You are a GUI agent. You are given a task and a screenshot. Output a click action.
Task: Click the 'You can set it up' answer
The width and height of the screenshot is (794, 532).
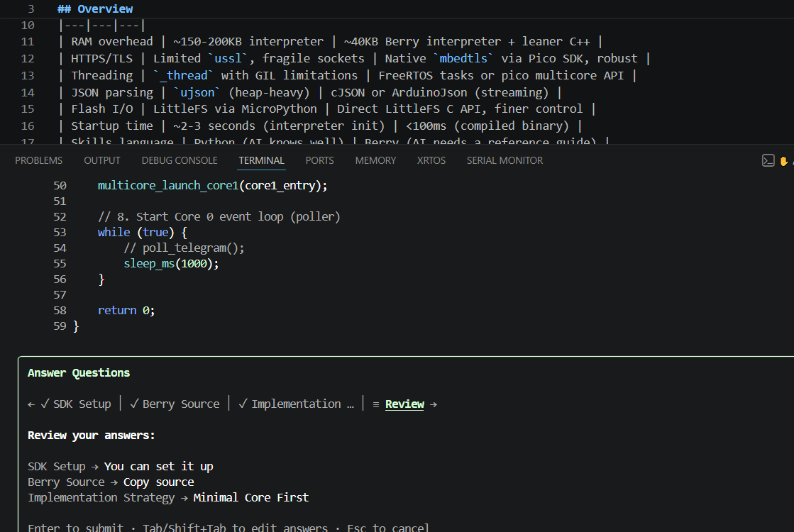(158, 466)
